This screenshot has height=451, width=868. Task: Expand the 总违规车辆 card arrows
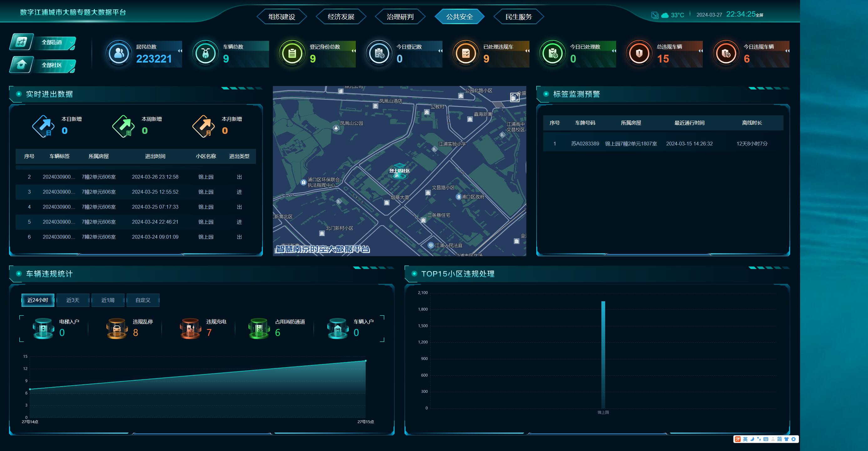[701, 51]
